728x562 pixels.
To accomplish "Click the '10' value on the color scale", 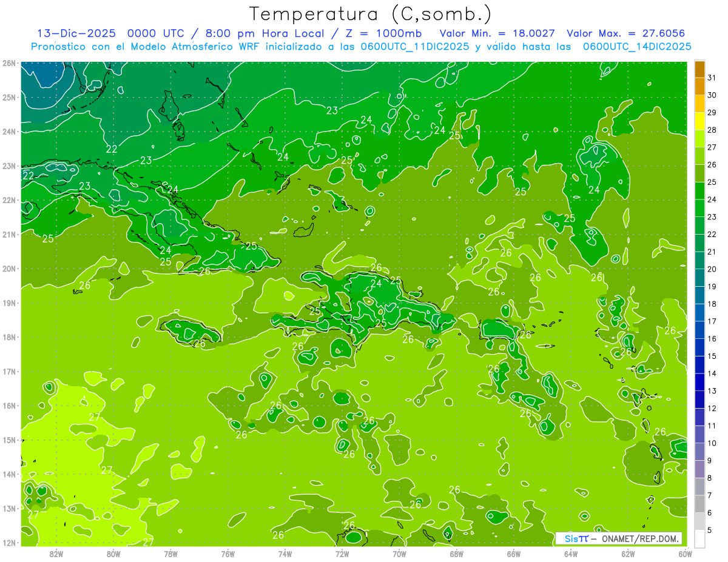I will (x=712, y=443).
